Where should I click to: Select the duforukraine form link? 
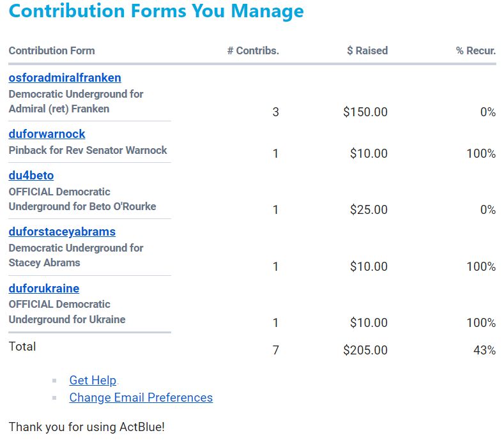[x=43, y=289]
